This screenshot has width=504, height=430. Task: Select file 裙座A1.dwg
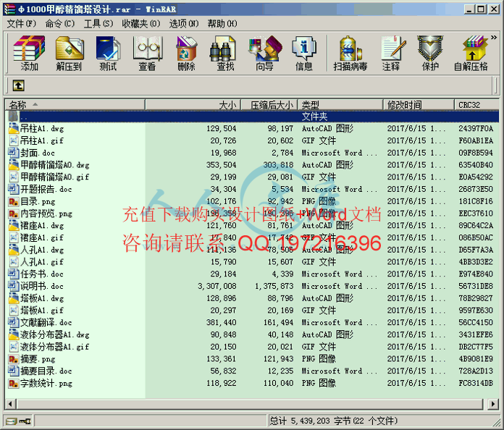click(42, 226)
